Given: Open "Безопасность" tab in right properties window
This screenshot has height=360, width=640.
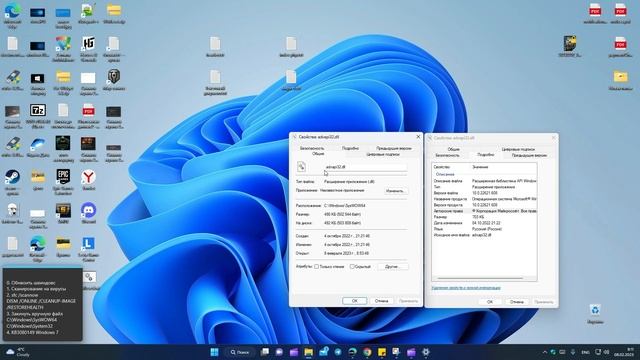Looking at the screenshot, I should [x=447, y=155].
